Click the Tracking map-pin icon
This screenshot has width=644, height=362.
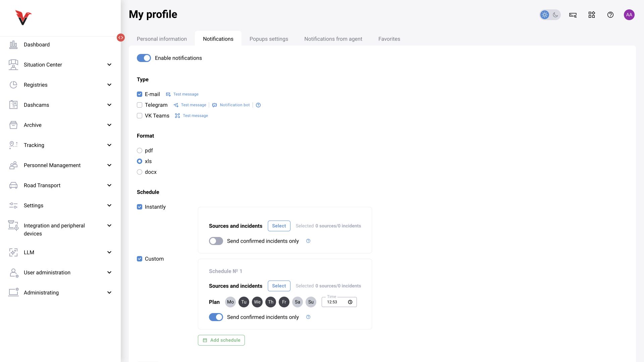[13, 145]
